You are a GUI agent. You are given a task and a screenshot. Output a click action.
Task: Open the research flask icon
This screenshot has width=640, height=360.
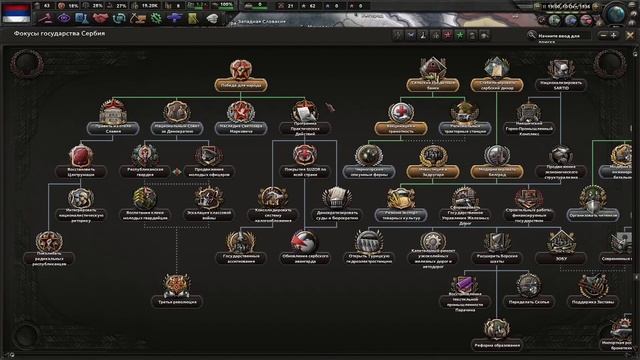(82, 18)
